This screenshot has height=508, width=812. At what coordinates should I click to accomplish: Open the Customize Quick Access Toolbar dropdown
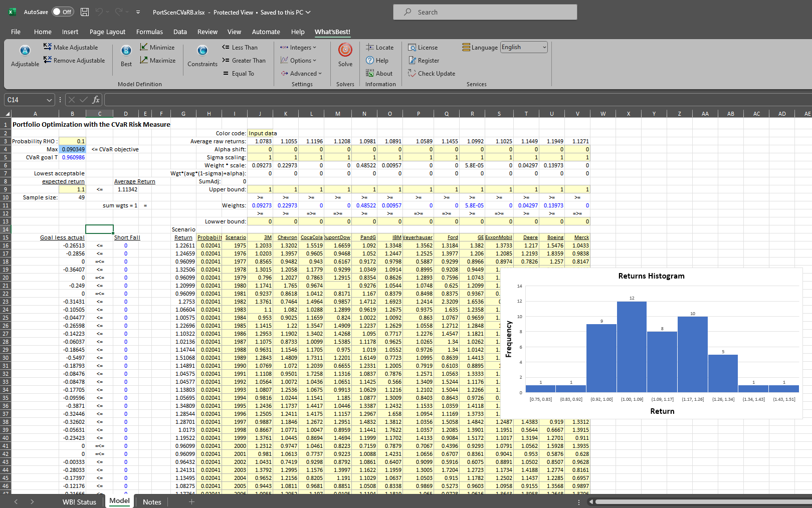click(x=138, y=12)
